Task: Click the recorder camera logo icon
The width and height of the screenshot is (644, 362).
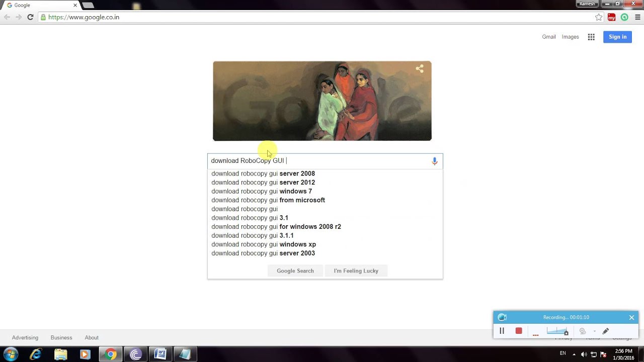Action: pyautogui.click(x=502, y=317)
